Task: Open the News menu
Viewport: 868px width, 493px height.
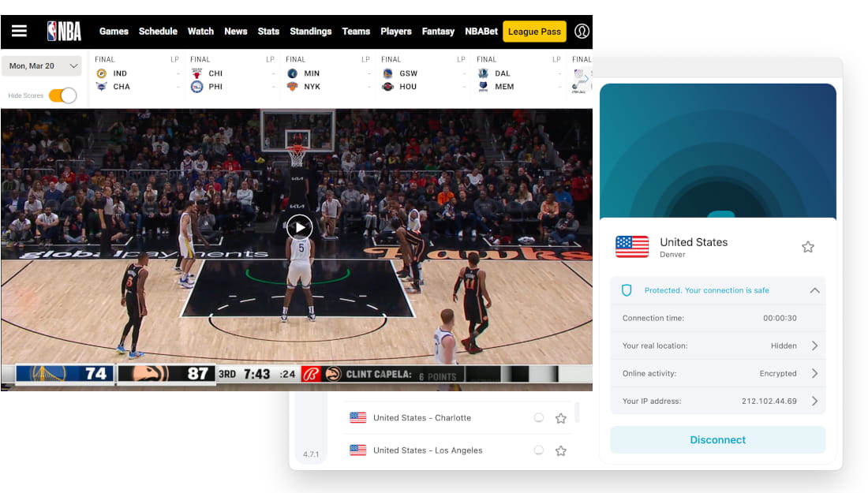Action: coord(236,32)
